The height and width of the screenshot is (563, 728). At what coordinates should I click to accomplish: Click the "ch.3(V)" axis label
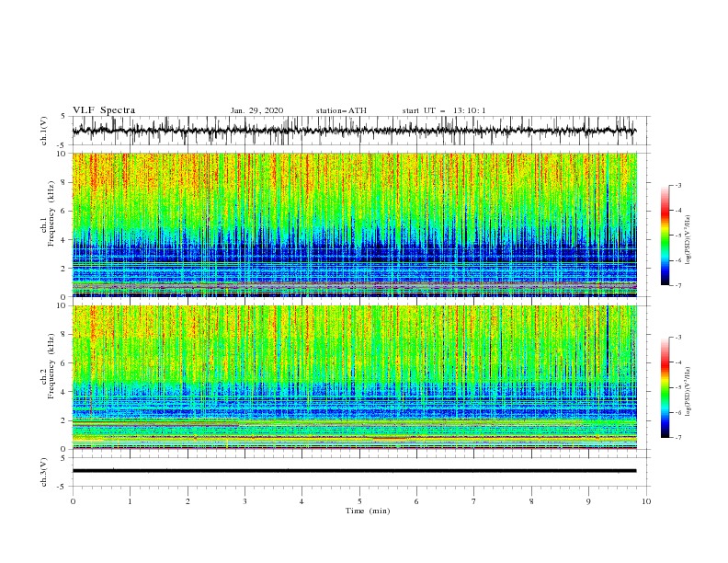point(44,472)
